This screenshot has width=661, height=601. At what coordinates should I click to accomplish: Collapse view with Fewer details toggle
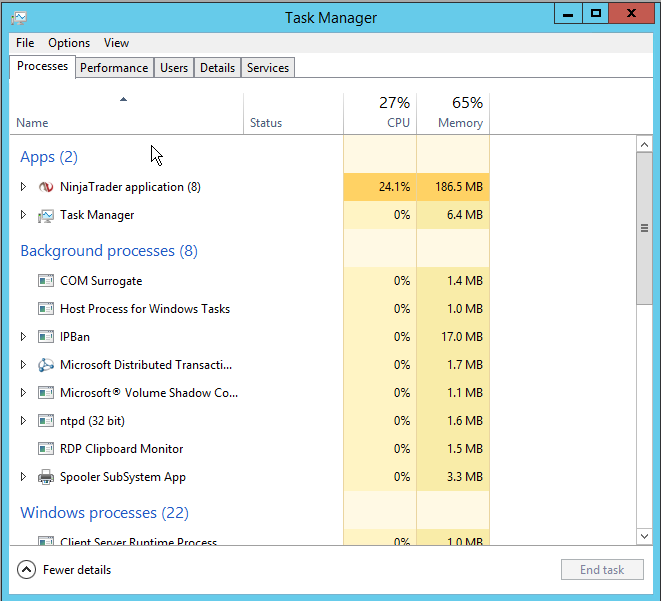[x=64, y=570]
